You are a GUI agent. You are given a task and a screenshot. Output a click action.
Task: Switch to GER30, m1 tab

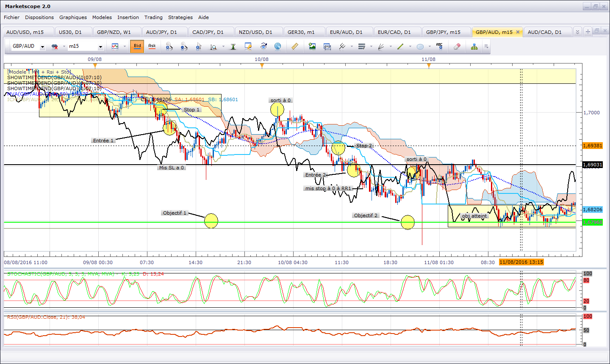click(x=304, y=32)
